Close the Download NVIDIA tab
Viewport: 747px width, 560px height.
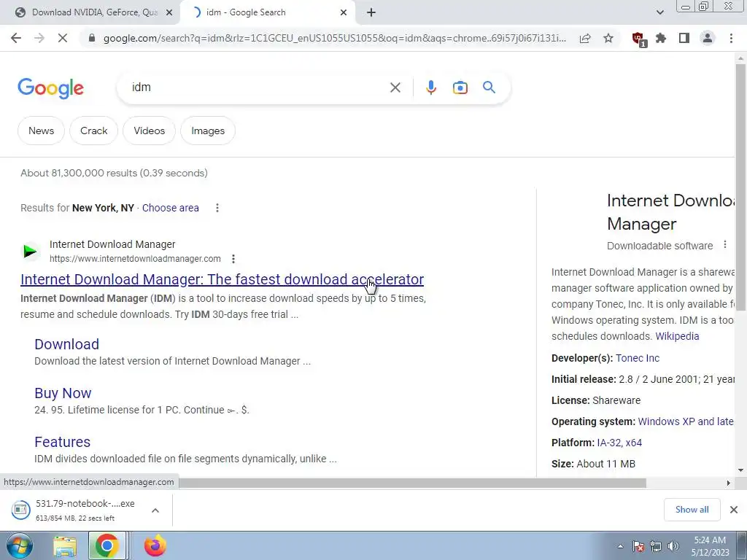(x=169, y=12)
